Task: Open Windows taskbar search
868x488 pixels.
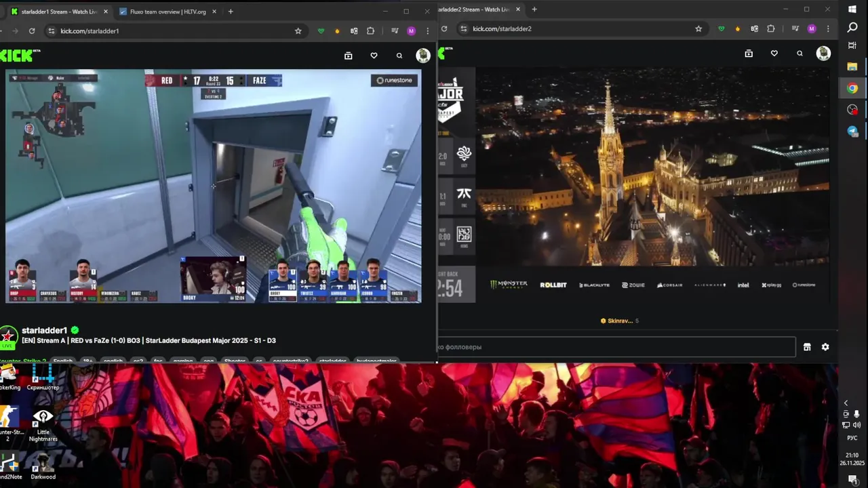Action: click(852, 27)
